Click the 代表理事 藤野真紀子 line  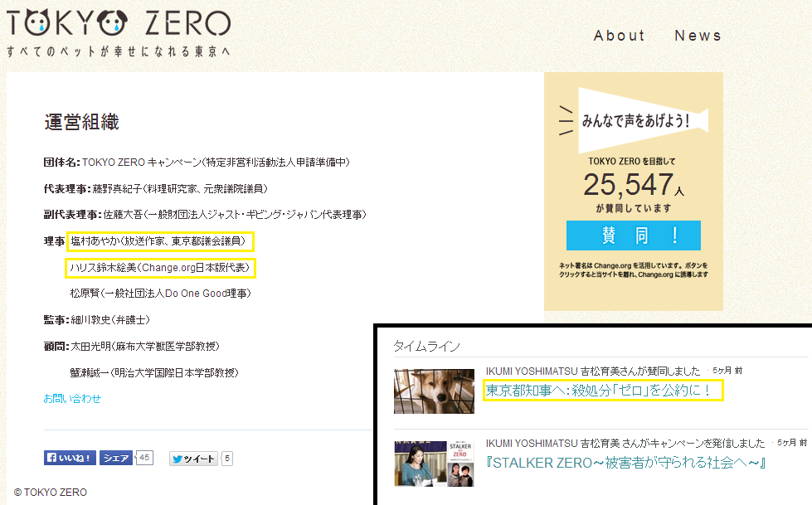click(x=156, y=188)
